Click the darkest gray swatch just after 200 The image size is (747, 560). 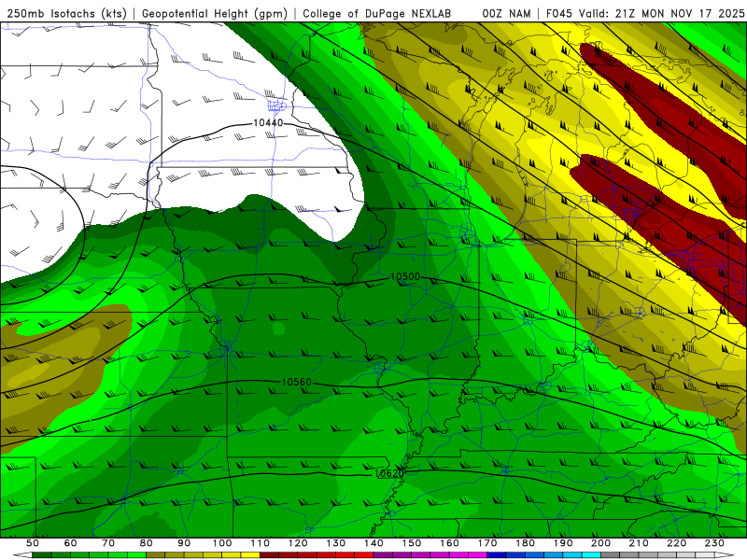click(x=611, y=555)
